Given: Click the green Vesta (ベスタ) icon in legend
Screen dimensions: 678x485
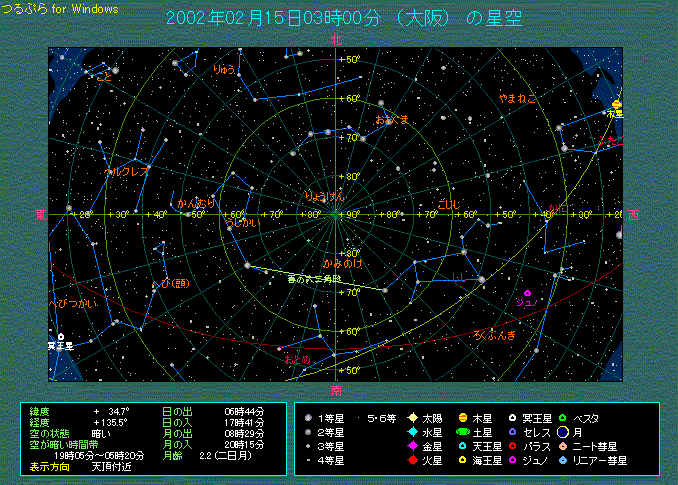Looking at the screenshot, I should pyautogui.click(x=563, y=418).
